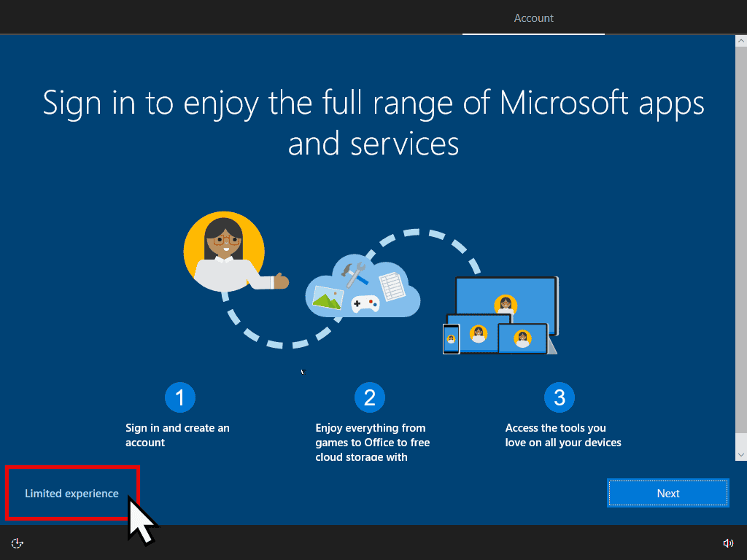Select the Account tab

pos(533,18)
